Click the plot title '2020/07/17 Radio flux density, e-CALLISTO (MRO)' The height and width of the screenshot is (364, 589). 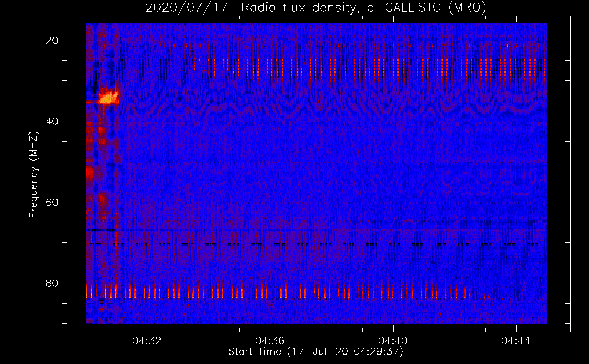(316, 7)
